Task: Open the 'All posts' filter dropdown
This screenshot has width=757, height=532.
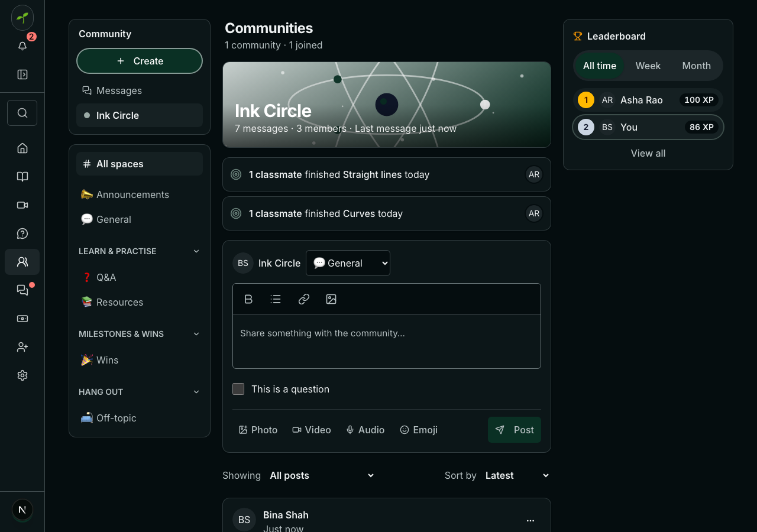Action: pos(322,475)
